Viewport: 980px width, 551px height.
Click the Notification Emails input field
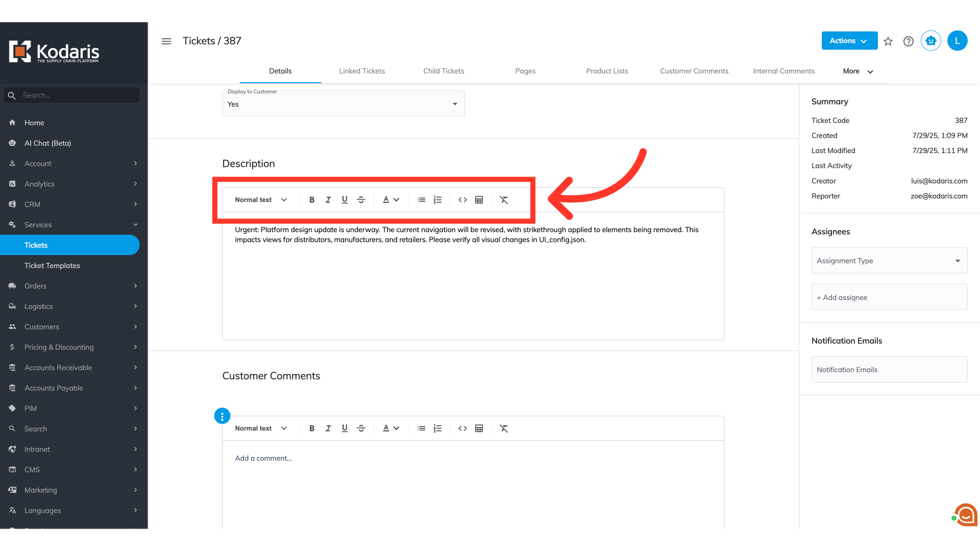pos(889,370)
